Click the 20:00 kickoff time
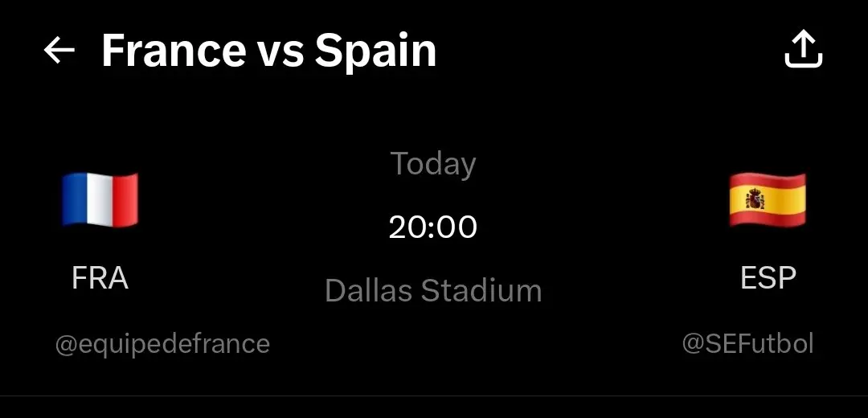 coord(433,227)
